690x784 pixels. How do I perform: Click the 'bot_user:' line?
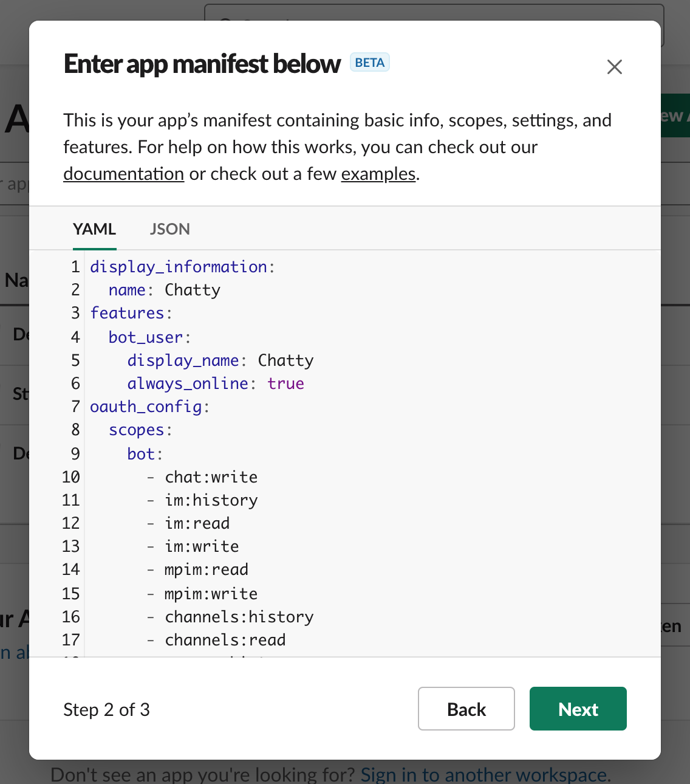pyautogui.click(x=150, y=337)
